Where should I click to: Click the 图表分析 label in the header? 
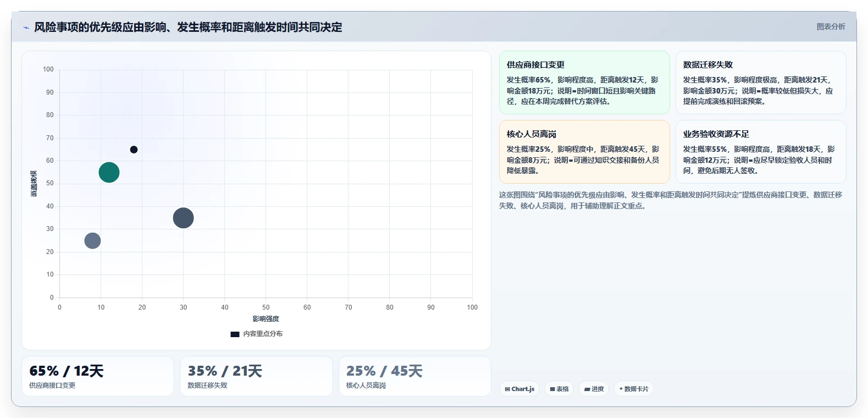coord(831,26)
